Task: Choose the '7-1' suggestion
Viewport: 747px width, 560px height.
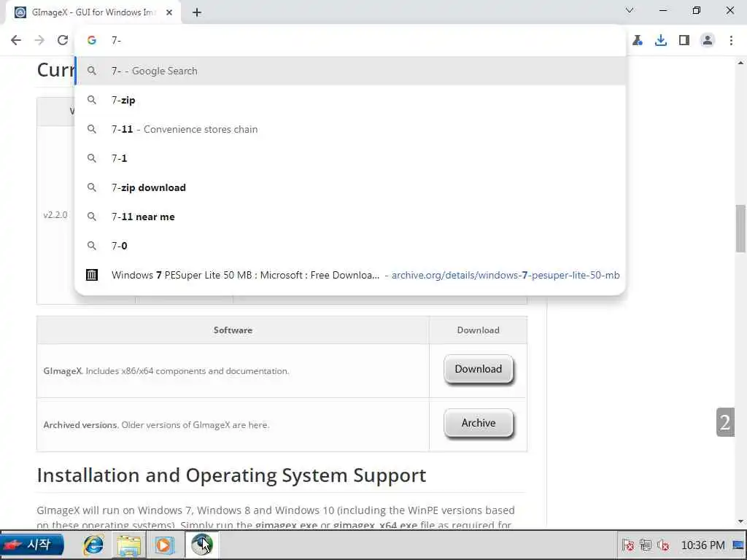Action: [351, 158]
